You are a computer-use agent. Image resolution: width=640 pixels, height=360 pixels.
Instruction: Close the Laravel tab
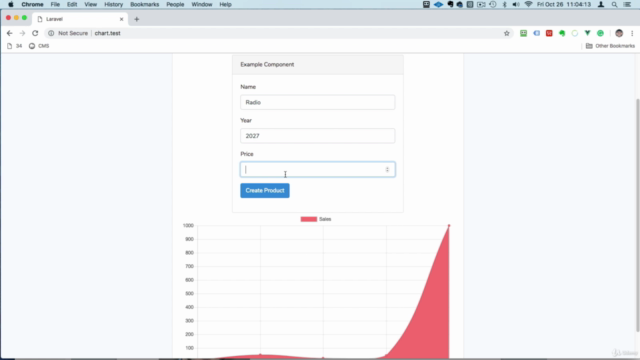tap(121, 19)
